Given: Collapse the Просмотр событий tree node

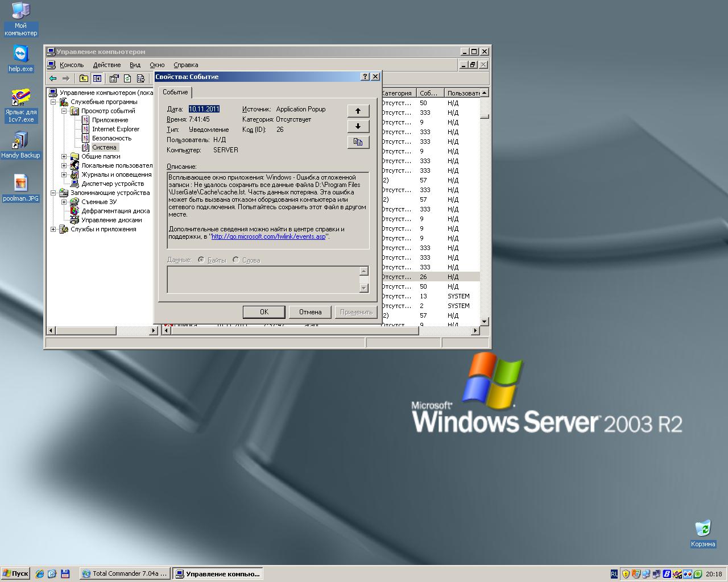Looking at the screenshot, I should coord(64,111).
